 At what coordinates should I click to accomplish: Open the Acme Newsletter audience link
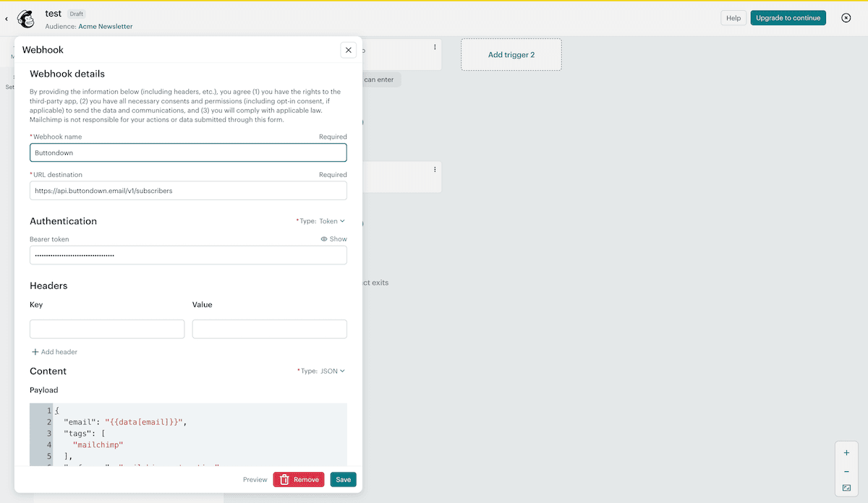(x=105, y=25)
